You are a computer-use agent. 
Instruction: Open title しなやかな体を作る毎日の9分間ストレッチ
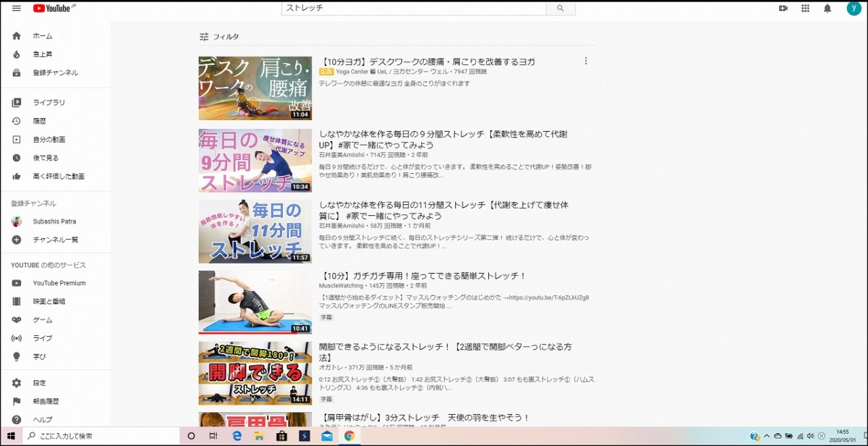[x=443, y=139]
